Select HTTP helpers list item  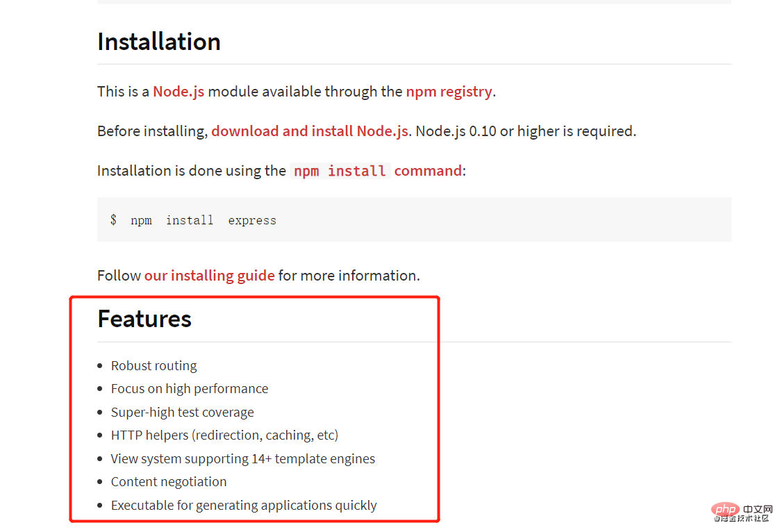point(224,435)
